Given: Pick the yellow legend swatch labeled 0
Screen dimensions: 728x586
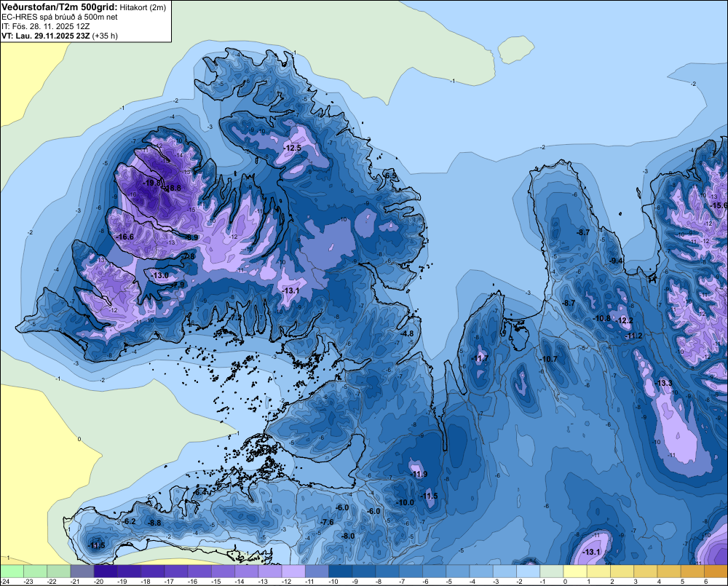Looking at the screenshot, I should (x=575, y=571).
